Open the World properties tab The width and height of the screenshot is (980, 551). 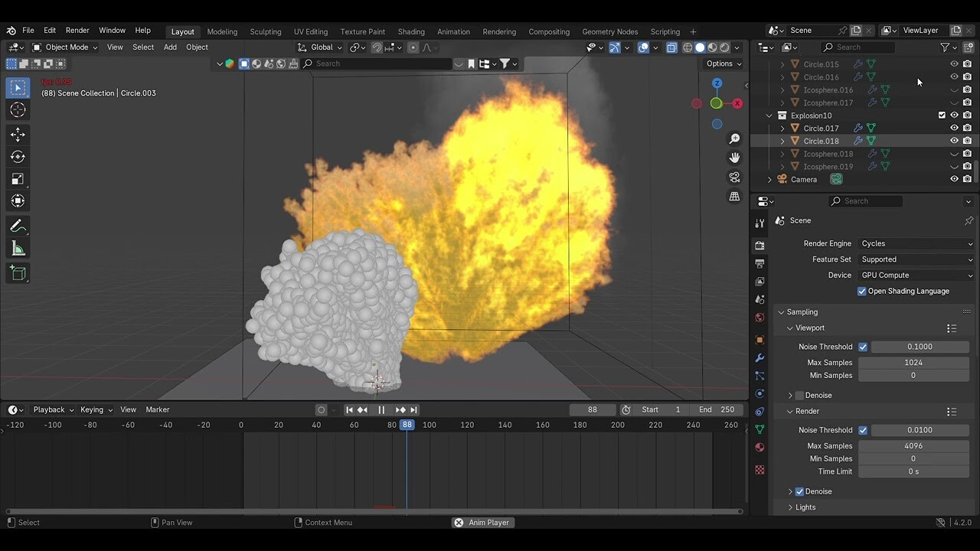pos(759,318)
